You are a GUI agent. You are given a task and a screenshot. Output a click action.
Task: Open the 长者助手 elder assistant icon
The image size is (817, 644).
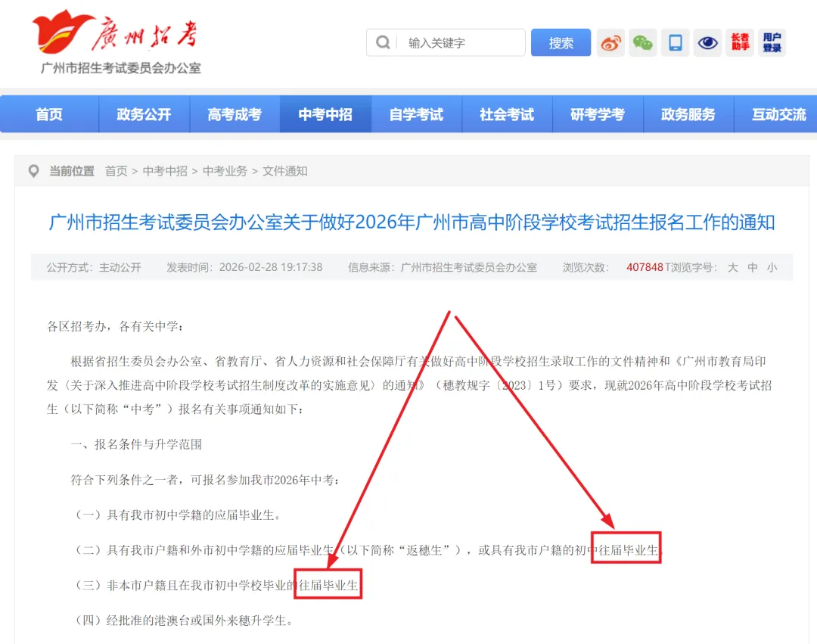pyautogui.click(x=740, y=42)
